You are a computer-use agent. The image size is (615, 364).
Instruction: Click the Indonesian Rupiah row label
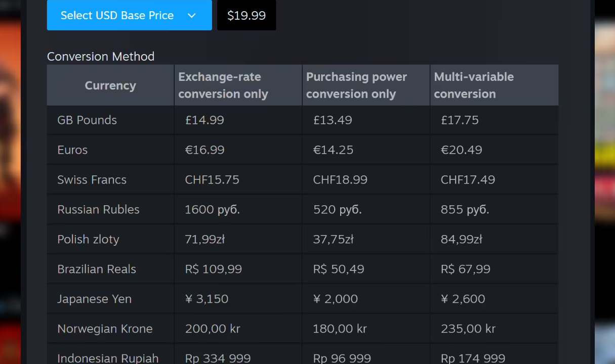point(108,358)
